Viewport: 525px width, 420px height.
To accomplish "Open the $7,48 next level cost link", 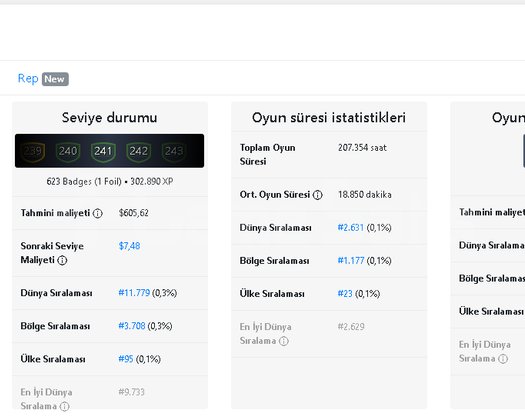I will tap(130, 246).
